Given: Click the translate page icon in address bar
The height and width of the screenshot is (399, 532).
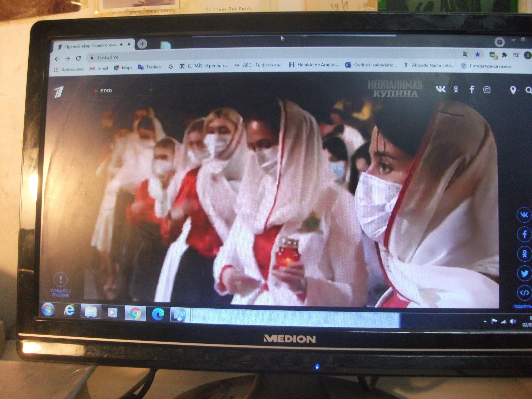Looking at the screenshot, I should coord(465,54).
